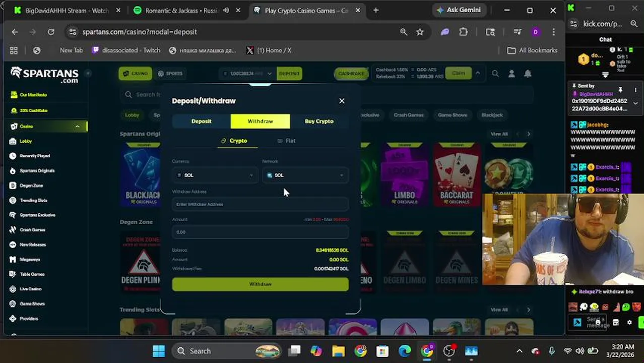Open the Currency SOL dropdown
Screen dimensions: 644x363
215,175
